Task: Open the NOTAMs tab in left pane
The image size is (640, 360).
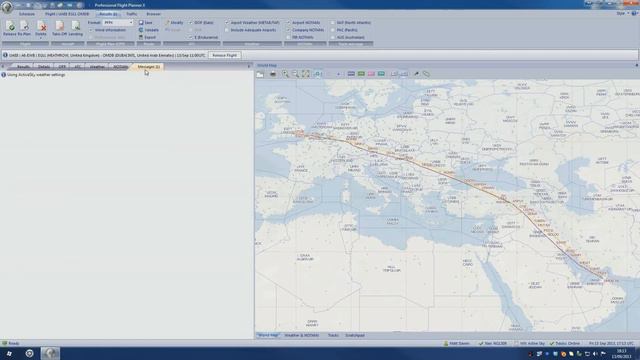Action: 120,67
